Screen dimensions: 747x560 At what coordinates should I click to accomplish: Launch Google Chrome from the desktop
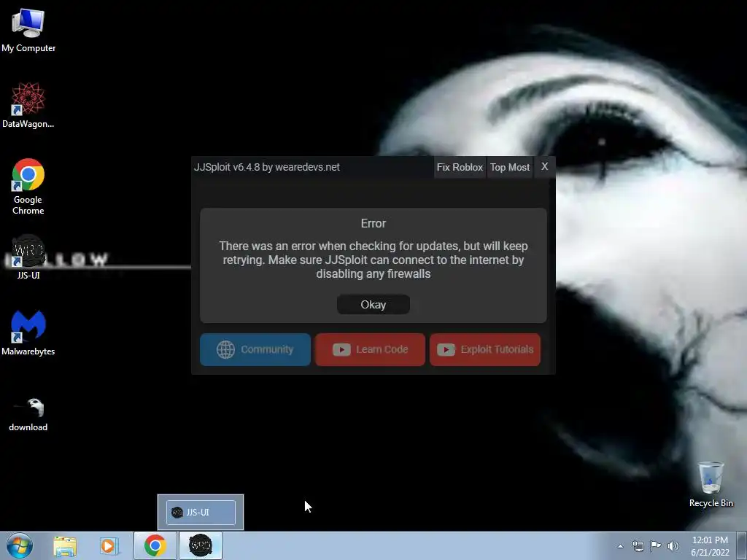28,186
